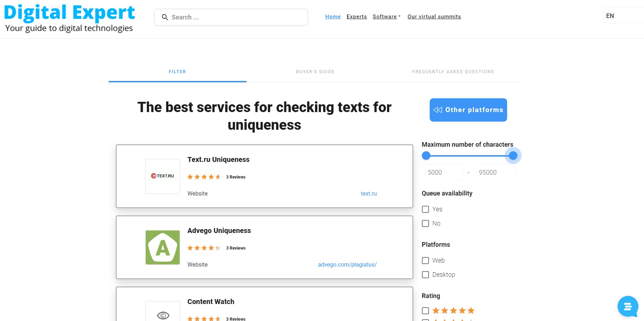The height and width of the screenshot is (321, 644).
Task: Click the Advego green logo thumbnail
Action: point(163,247)
